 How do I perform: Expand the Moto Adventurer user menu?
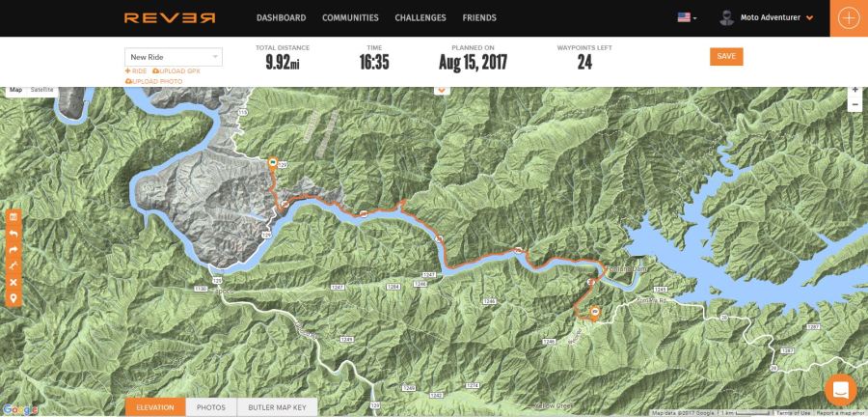coord(766,17)
